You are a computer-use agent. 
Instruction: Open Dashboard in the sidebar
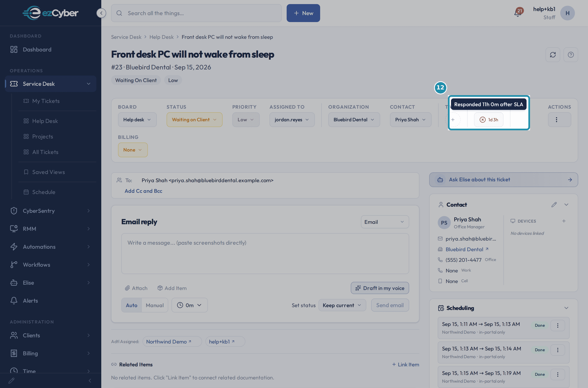coord(50,49)
